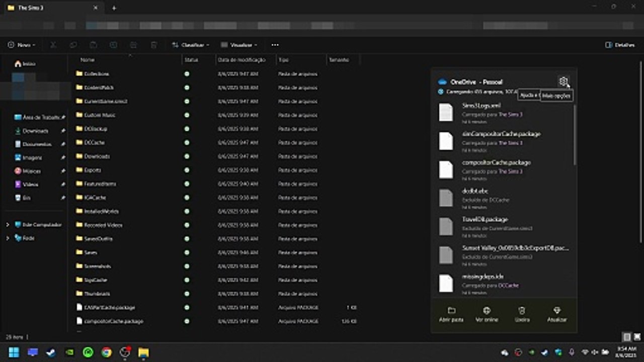Select the Collections folder icon
This screenshot has width=644, height=362.
[79, 74]
